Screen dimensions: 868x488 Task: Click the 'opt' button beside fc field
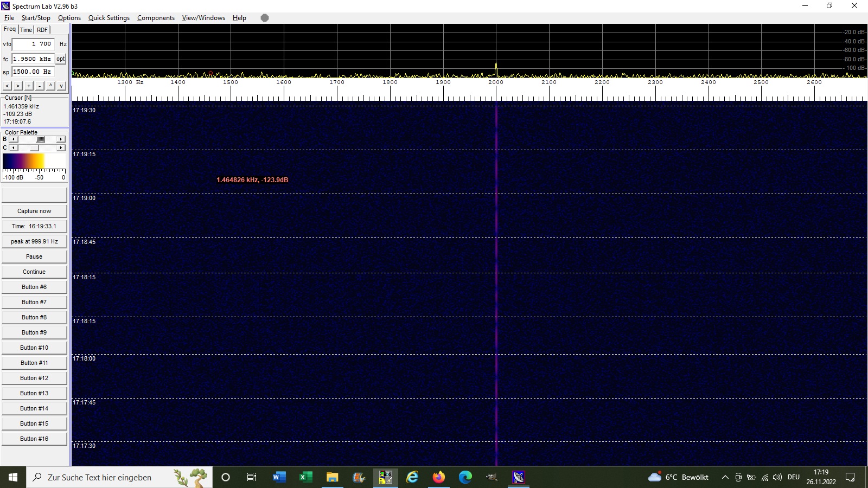click(x=60, y=59)
